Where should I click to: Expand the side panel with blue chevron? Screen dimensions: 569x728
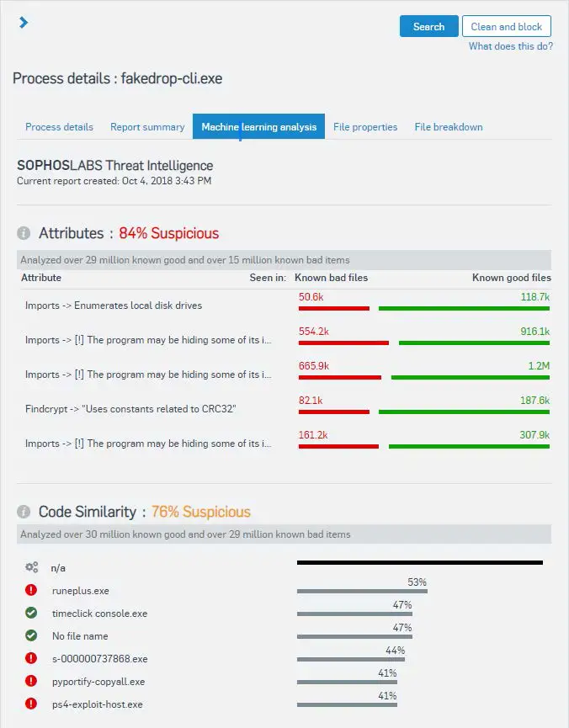(24, 23)
